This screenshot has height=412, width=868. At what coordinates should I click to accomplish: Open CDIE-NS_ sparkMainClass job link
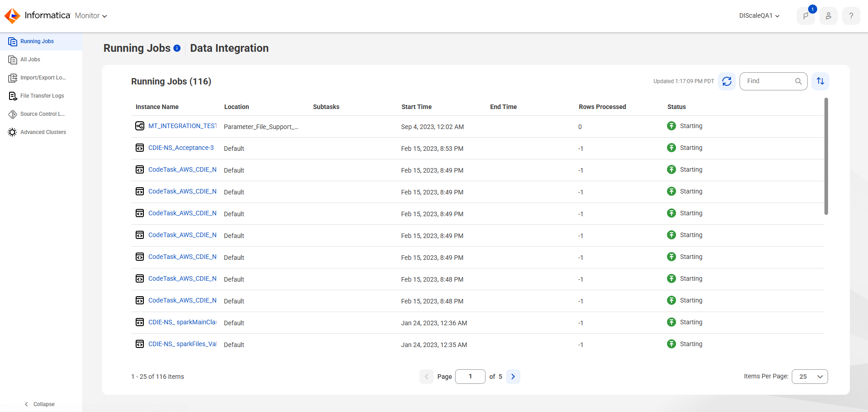point(182,322)
